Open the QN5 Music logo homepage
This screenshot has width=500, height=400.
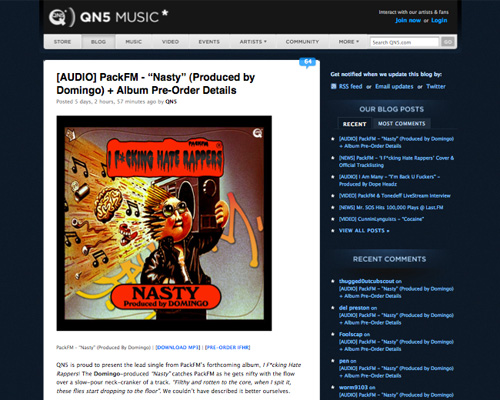pyautogui.click(x=108, y=17)
